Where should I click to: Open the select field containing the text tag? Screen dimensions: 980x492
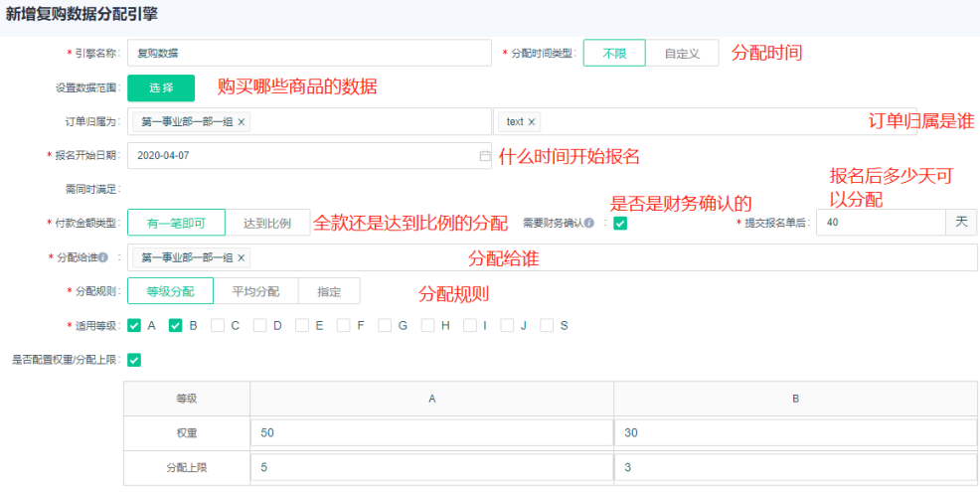(696, 121)
